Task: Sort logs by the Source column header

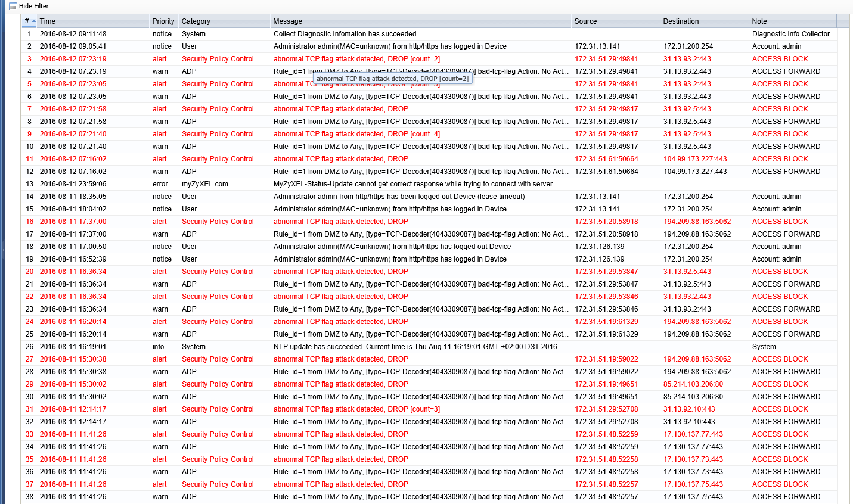Action: (584, 21)
